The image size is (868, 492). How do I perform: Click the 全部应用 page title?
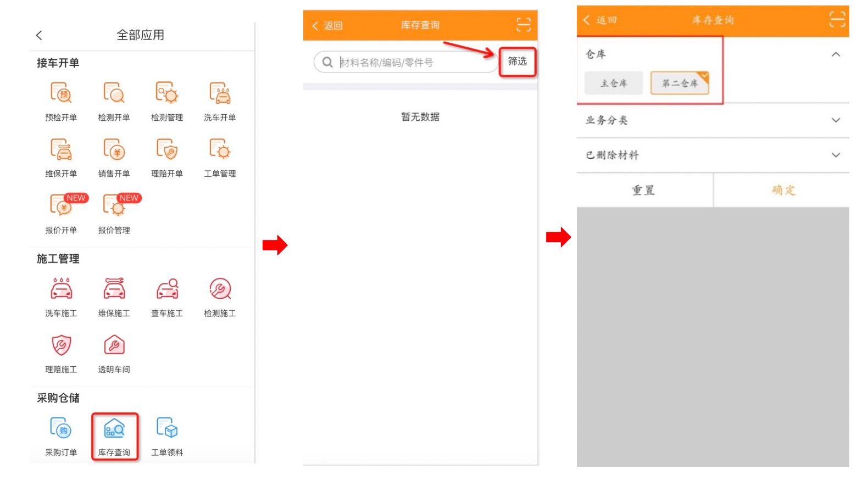(140, 35)
